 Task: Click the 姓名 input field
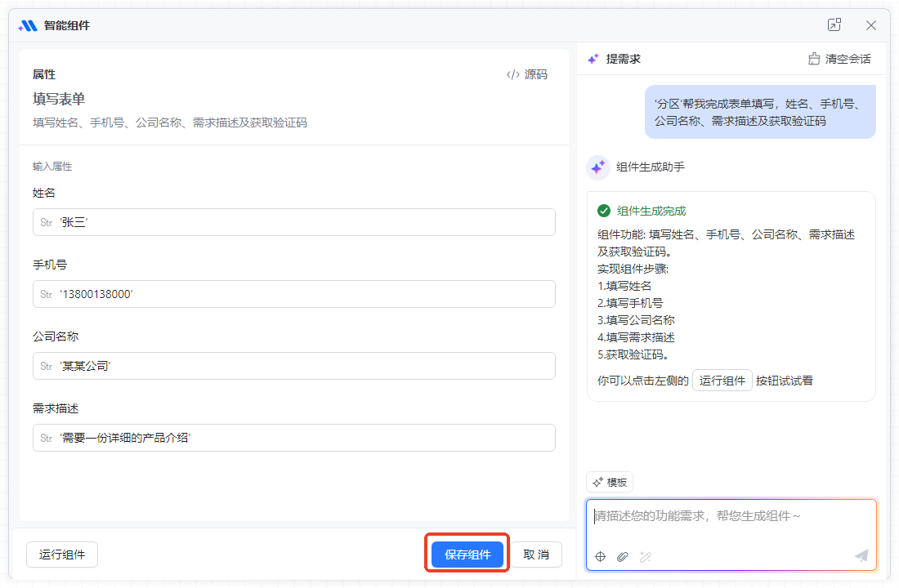pyautogui.click(x=294, y=222)
